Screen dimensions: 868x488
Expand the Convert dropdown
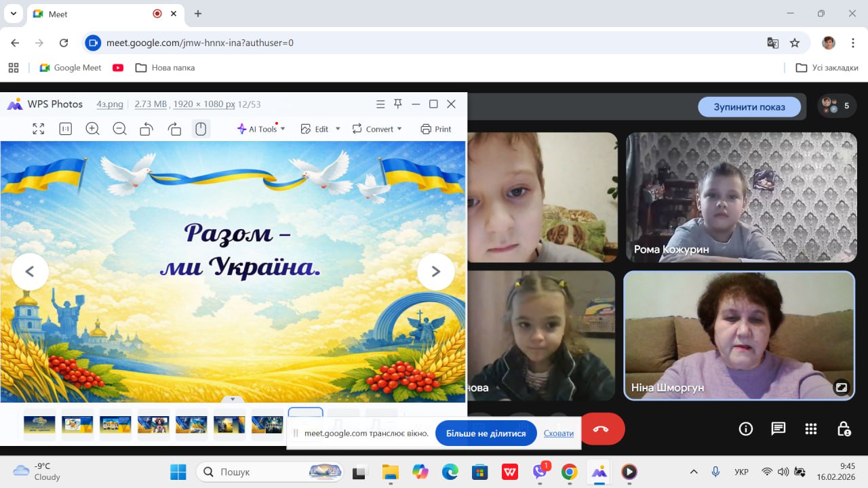[x=377, y=129]
